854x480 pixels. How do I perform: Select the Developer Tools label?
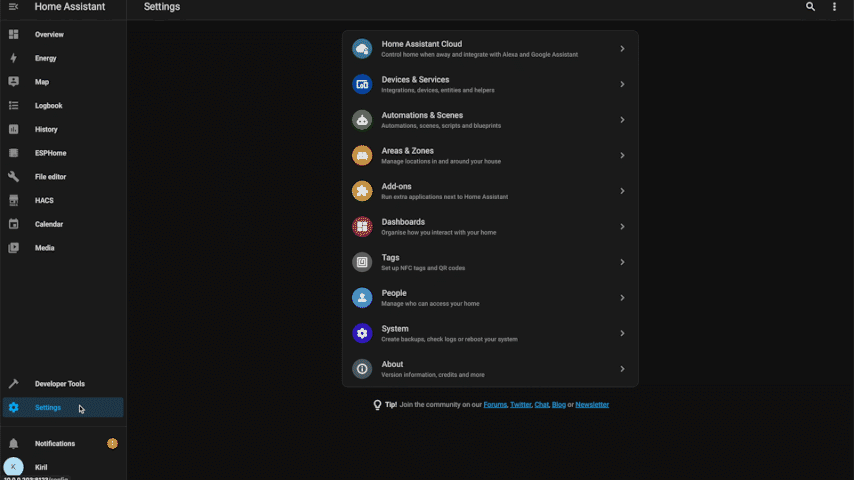pos(60,384)
